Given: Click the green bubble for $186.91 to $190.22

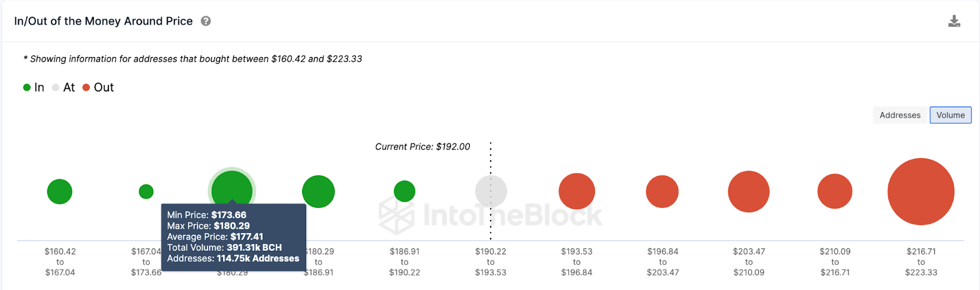Looking at the screenshot, I should (404, 191).
